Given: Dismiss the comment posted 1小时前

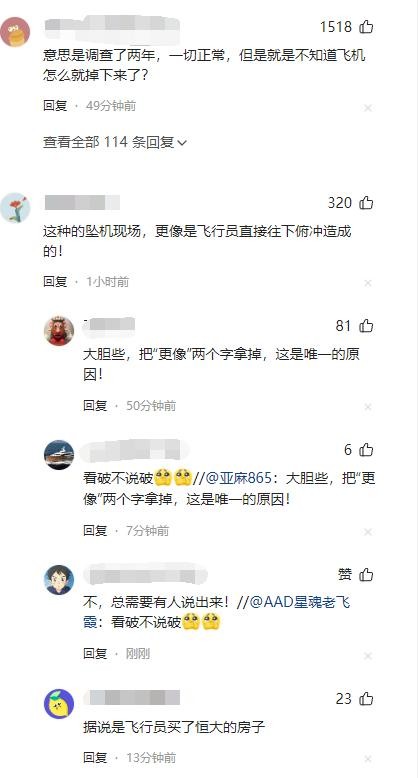Looking at the screenshot, I should coord(368,283).
